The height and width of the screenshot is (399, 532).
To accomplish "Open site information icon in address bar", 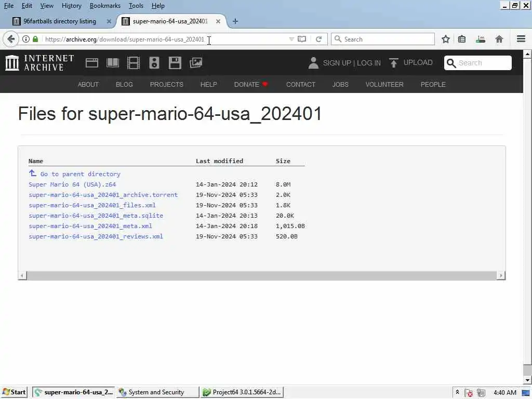I will click(x=26, y=39).
